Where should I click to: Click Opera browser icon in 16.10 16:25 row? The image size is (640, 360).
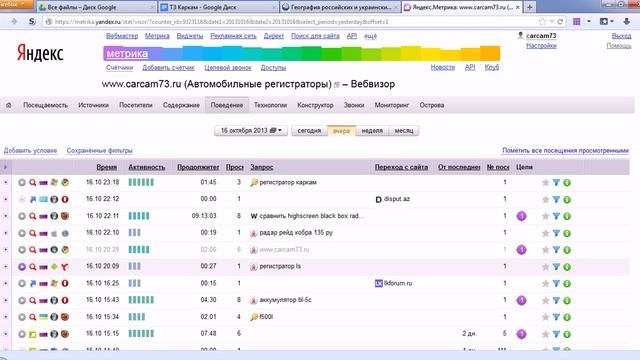[64, 283]
